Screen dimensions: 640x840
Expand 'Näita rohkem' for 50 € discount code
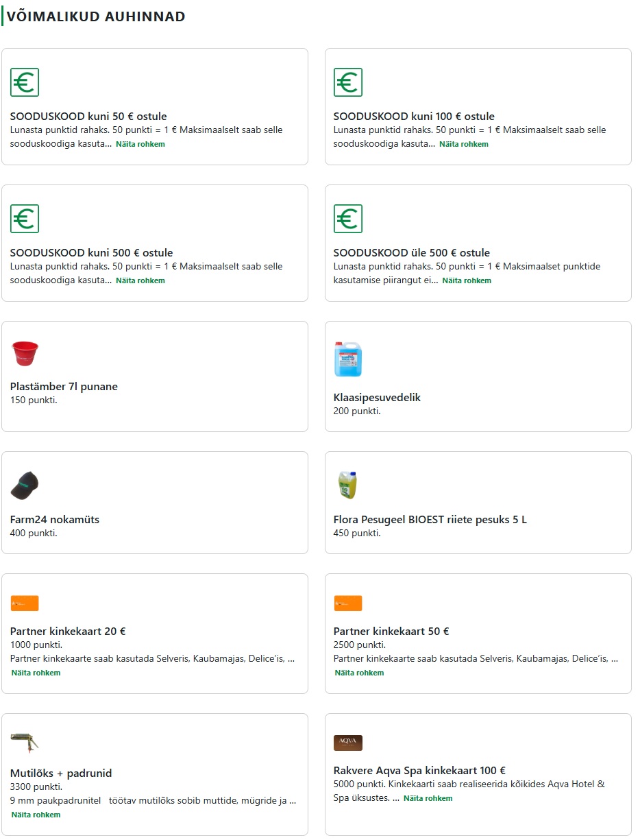140,145
